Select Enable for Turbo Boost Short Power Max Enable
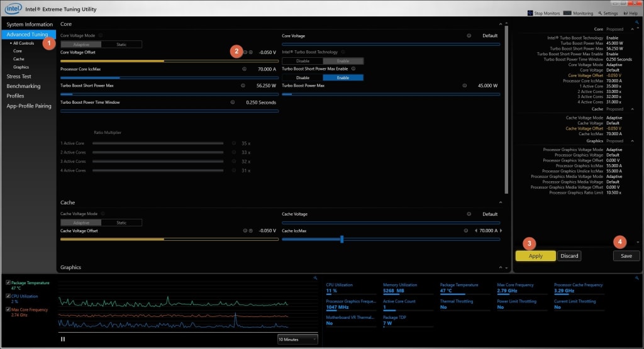Image resolution: width=644 pixels, height=349 pixels. [x=343, y=77]
